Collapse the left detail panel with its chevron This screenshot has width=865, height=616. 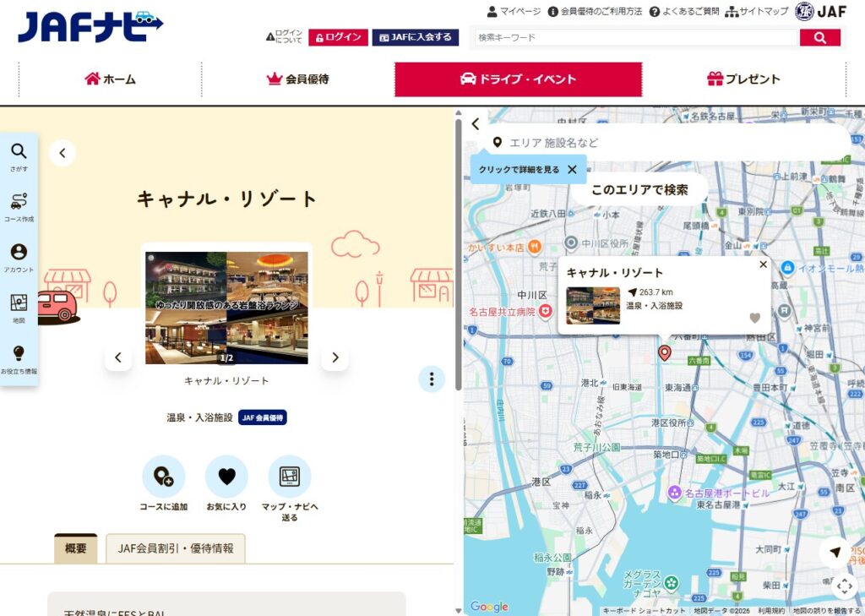point(62,153)
